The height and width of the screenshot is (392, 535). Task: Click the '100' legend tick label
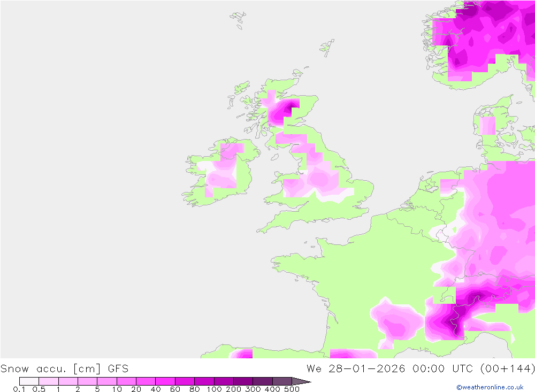(x=215, y=389)
